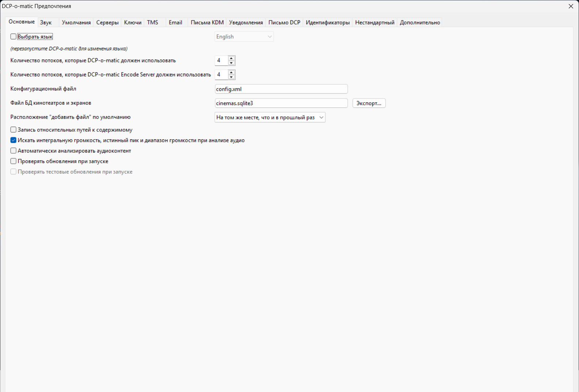Click the DCP-o-matic thread count field
Viewport: 579px width, 392px height.
pyautogui.click(x=221, y=61)
